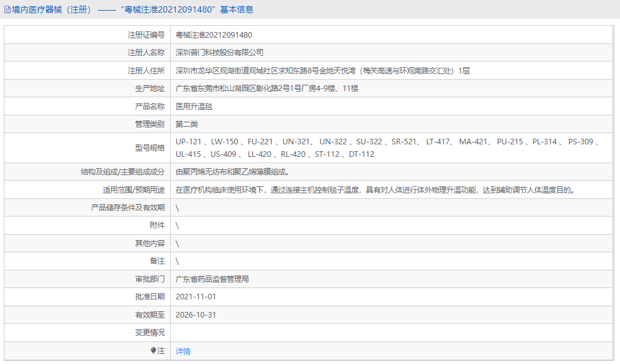Click the 注册人名称 label

click(x=146, y=52)
